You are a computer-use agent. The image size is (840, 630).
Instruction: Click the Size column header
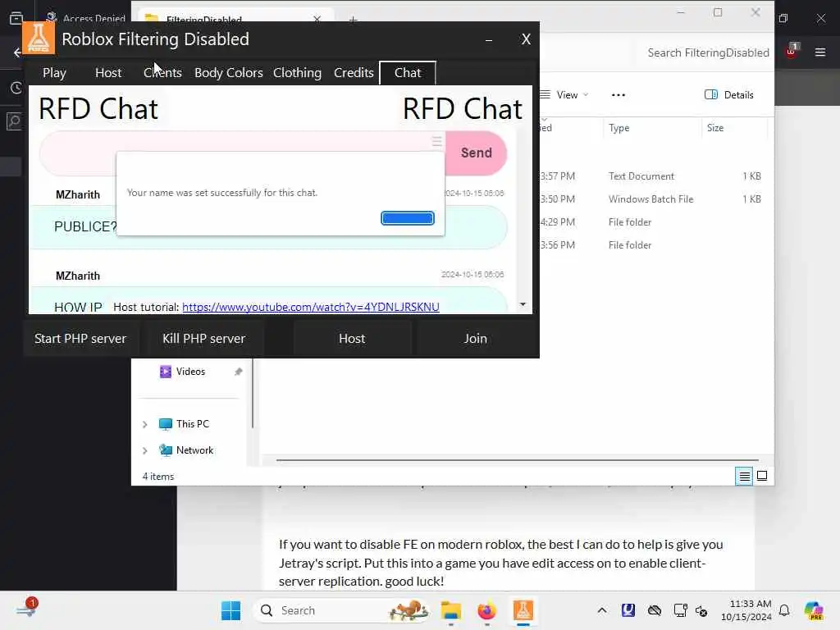[715, 128]
